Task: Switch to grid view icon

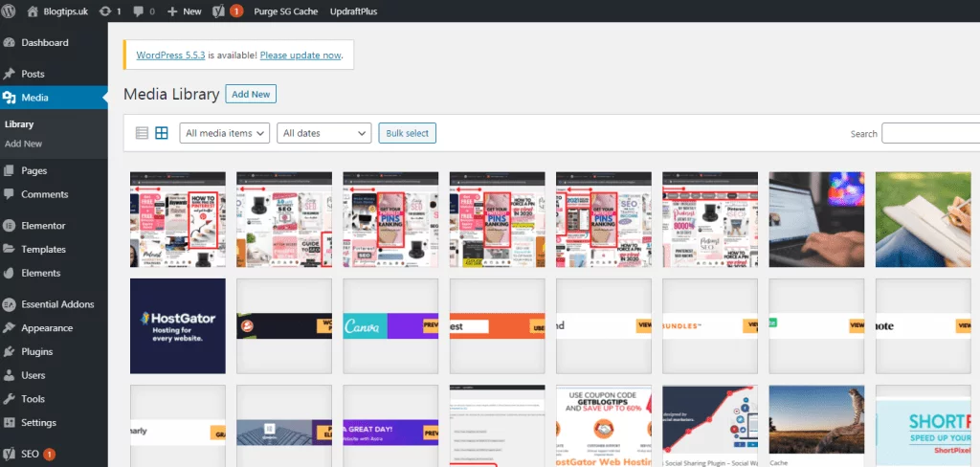Action: (162, 133)
